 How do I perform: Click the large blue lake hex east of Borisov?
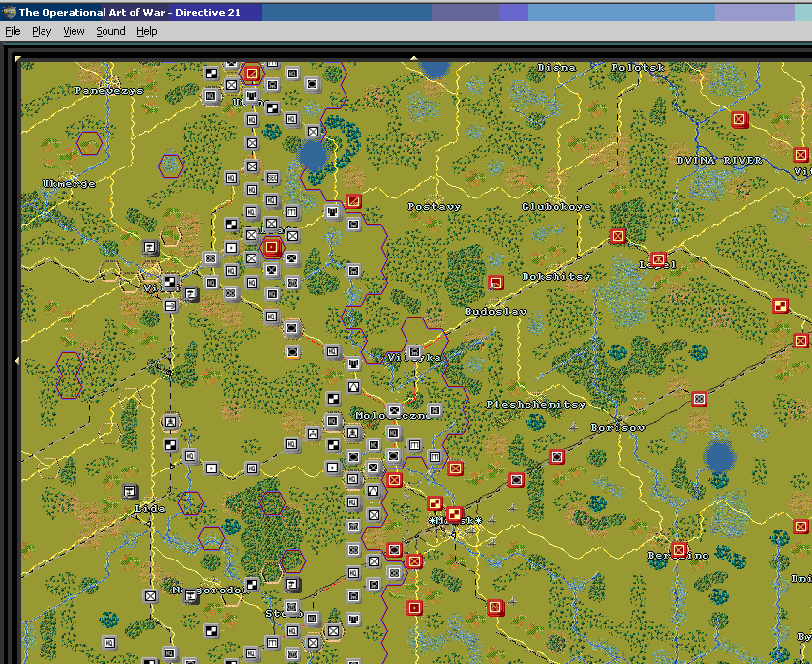point(719,458)
